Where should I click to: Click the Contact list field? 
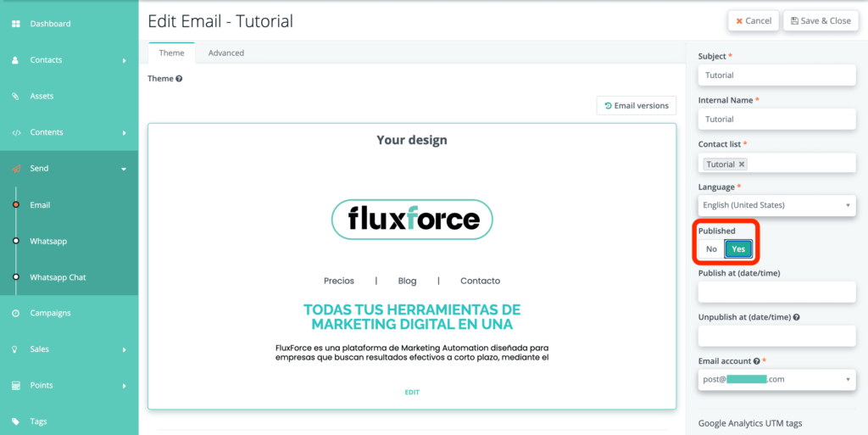click(776, 164)
